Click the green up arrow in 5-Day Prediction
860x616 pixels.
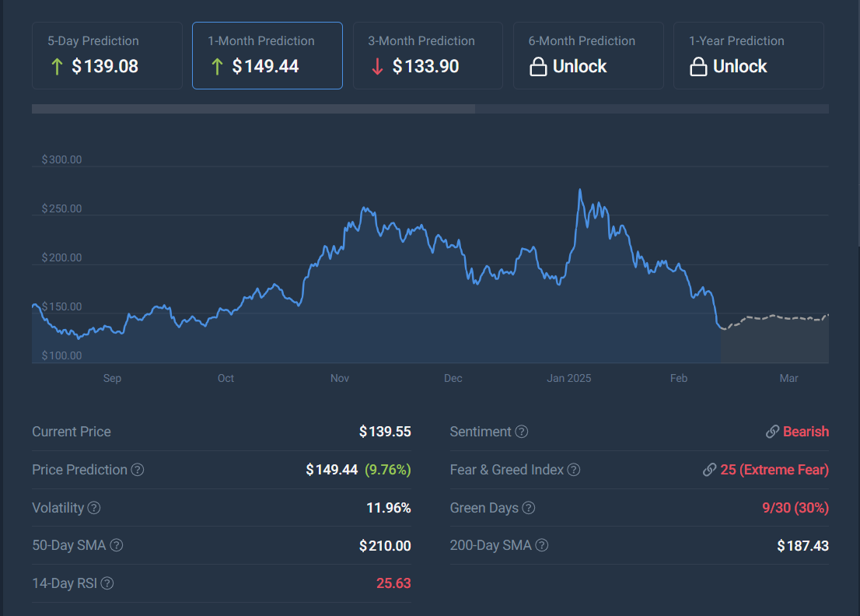pos(57,67)
